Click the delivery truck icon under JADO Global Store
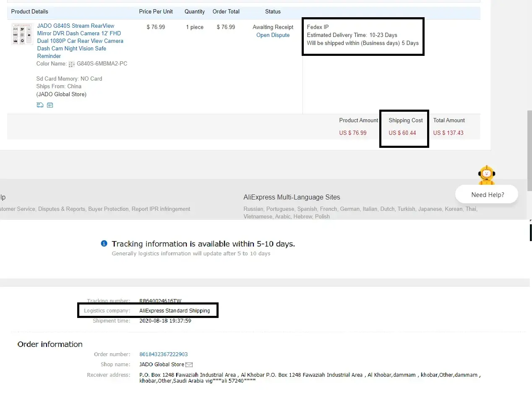This screenshot has width=532, height=420. pos(40,105)
